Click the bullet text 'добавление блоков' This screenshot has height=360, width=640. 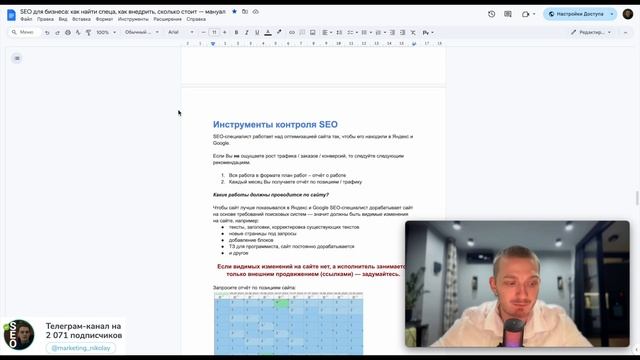click(x=251, y=240)
